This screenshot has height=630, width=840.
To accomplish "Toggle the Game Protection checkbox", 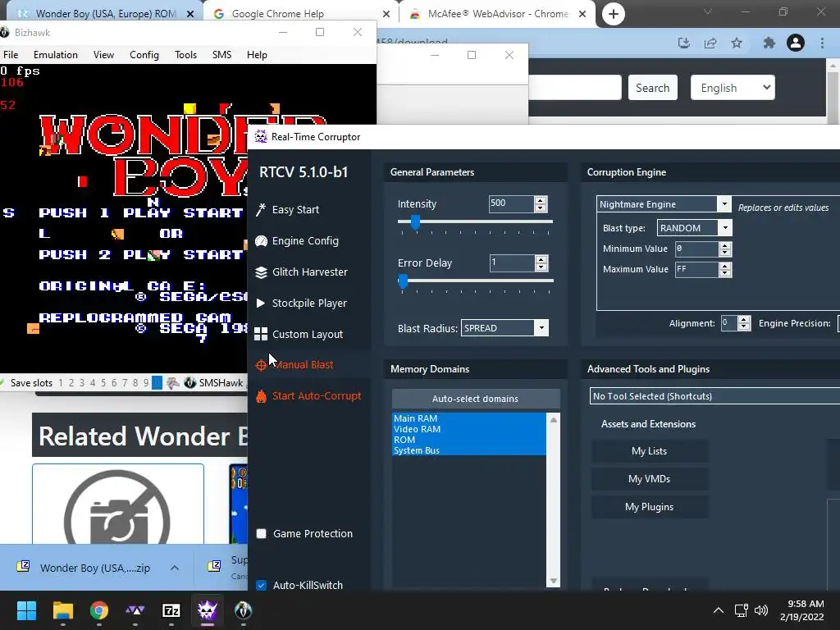I will point(262,533).
